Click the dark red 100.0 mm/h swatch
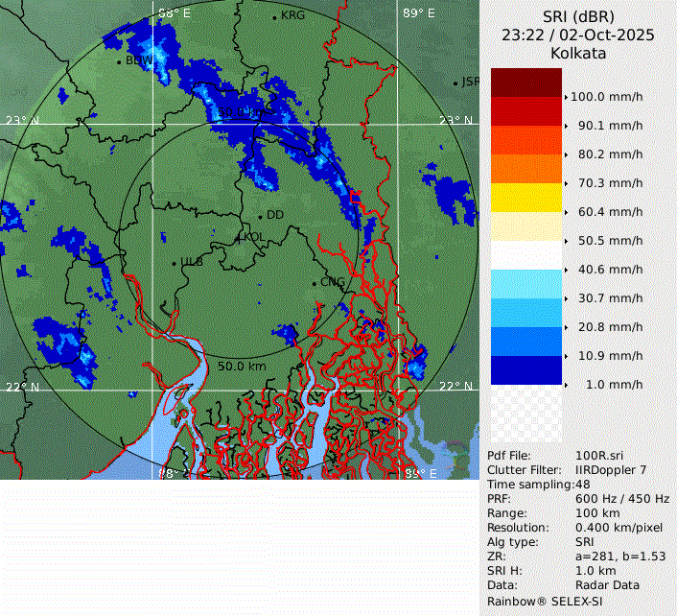 [x=525, y=83]
